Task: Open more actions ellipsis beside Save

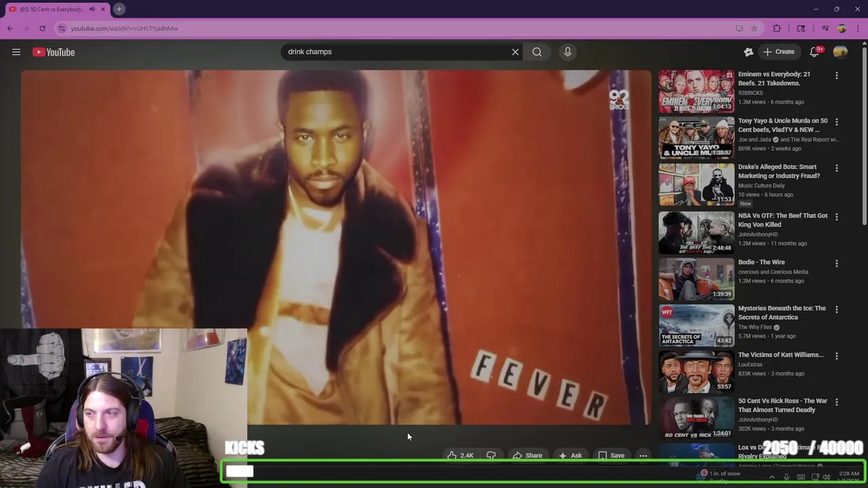Action: [644, 455]
